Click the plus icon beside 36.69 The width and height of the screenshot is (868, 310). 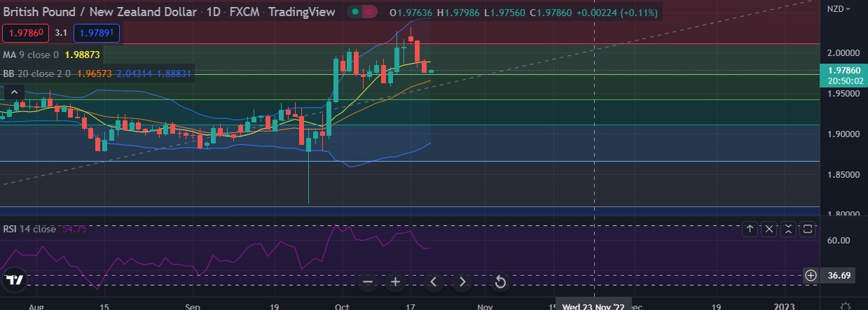(811, 275)
